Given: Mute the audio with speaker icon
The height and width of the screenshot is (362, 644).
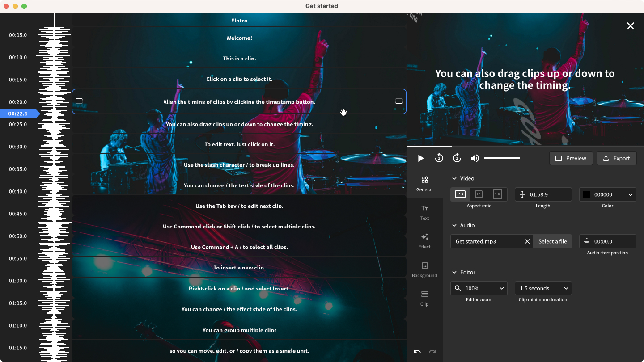Looking at the screenshot, I should click(x=475, y=158).
